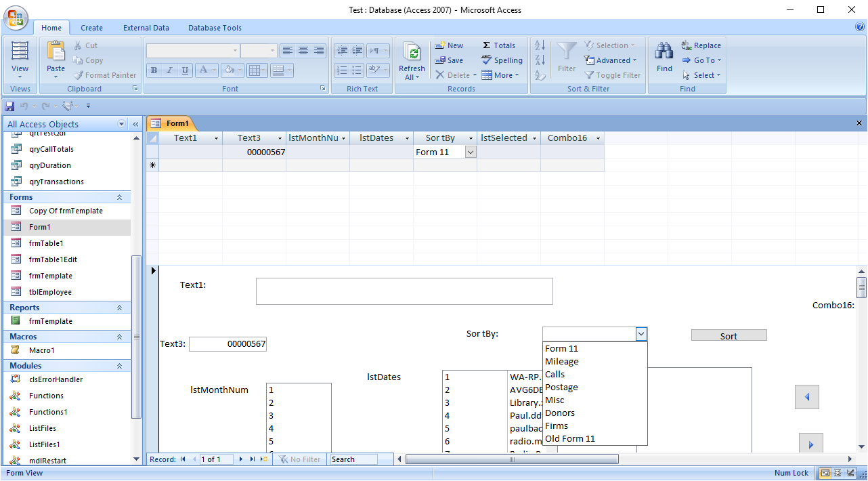Image resolution: width=868 pixels, height=481 pixels.
Task: Click the Paste clipboard icon
Action: 56,51
